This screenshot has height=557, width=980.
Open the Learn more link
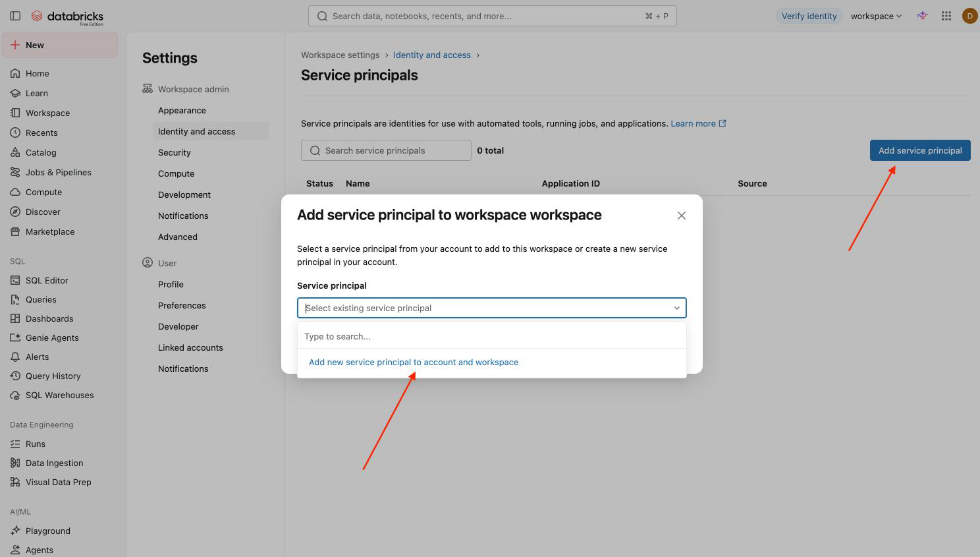tap(698, 123)
